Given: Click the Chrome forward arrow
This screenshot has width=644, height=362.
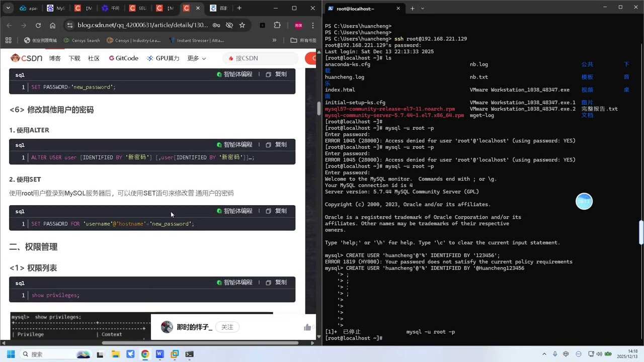Looking at the screenshot, I should click(24, 25).
